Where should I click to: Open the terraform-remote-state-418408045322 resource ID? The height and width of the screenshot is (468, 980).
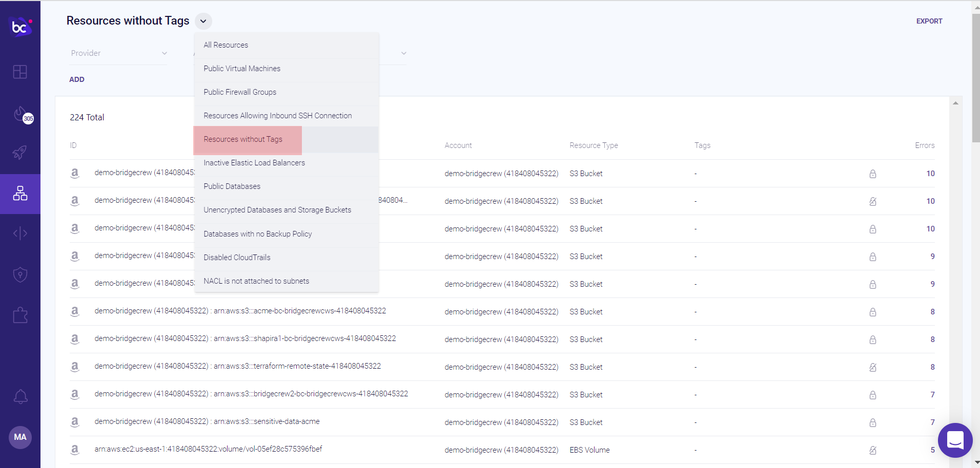click(238, 366)
